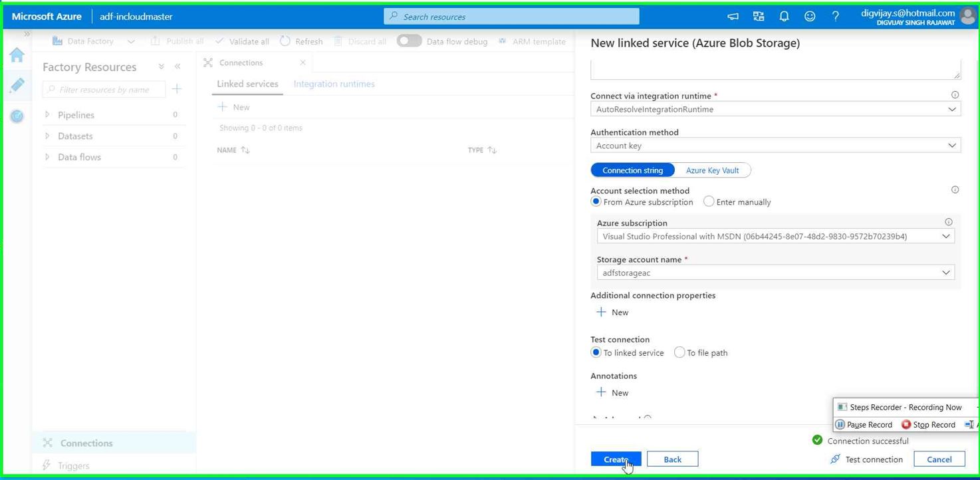Switch to Azure Key Vault option

(712, 170)
